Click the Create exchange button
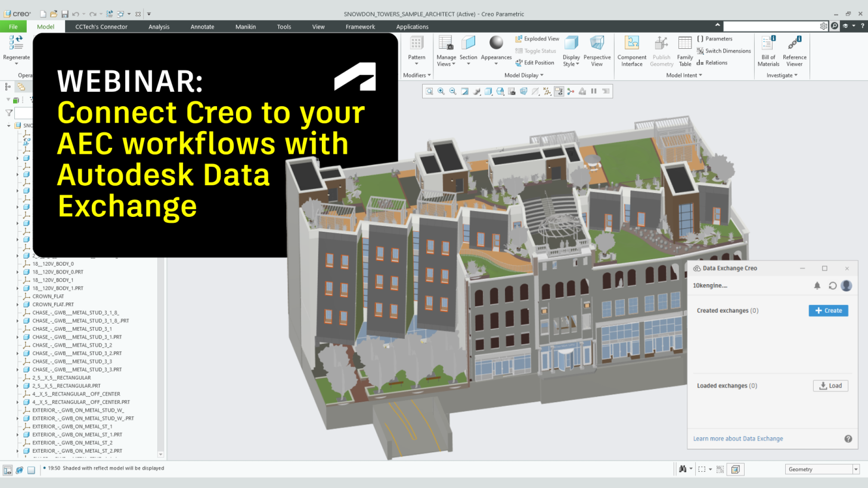This screenshot has height=488, width=868. coord(828,310)
